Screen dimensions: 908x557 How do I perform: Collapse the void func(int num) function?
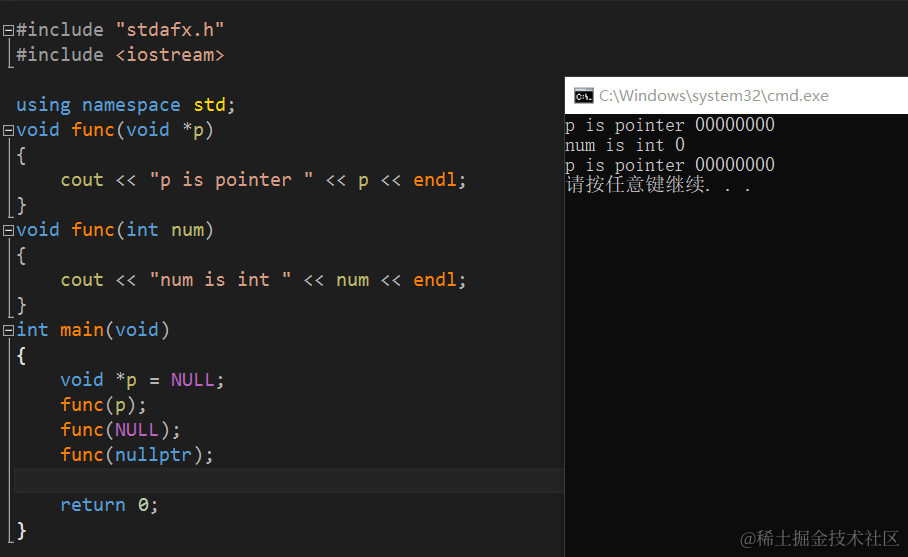8,230
